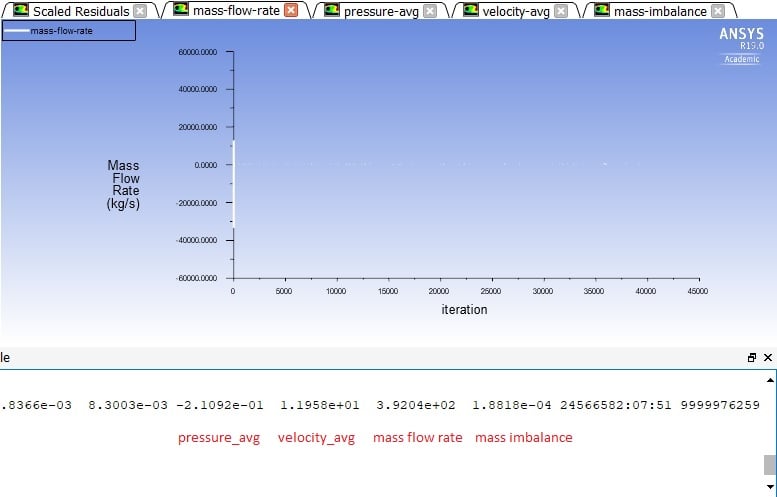Screen dimensions: 777x497
Task: Click the console value 3.9204e+02
Action: [415, 405]
